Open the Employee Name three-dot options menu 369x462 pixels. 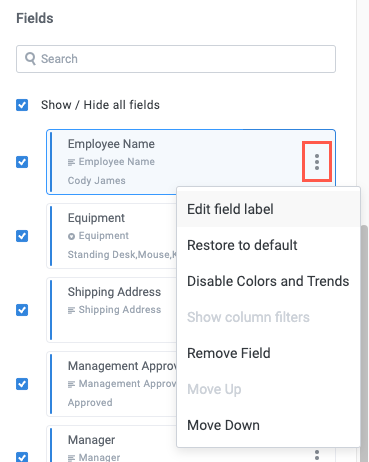(x=317, y=162)
